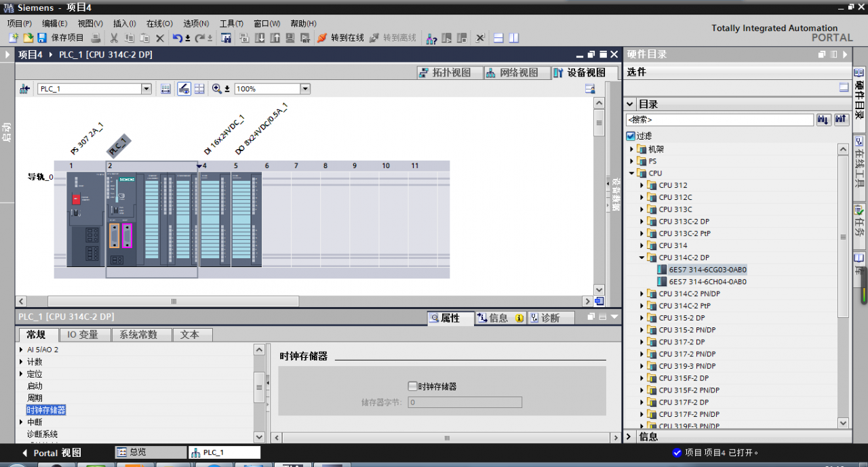Click the Print icon in toolbar
Screen dimensions: 868x467
pos(96,38)
